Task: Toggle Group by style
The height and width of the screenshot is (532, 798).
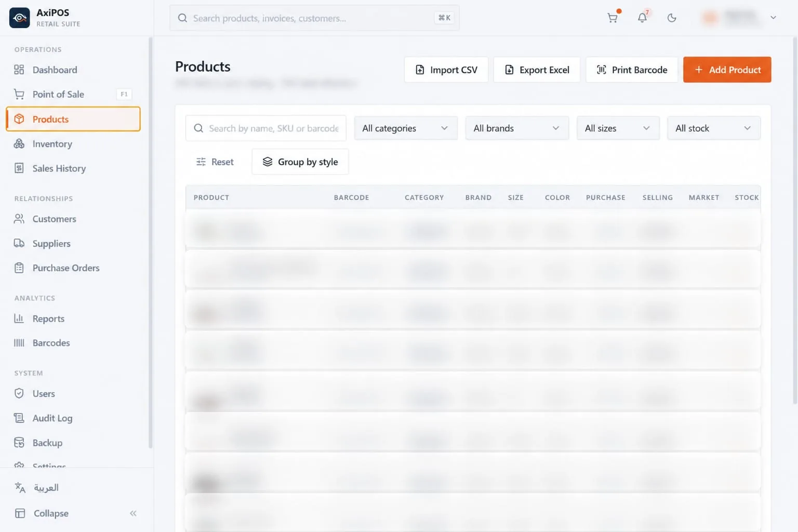Action: pyautogui.click(x=300, y=162)
